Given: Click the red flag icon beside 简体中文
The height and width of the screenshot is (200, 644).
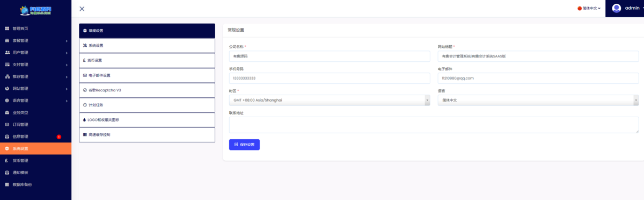Looking at the screenshot, I should (580, 9).
